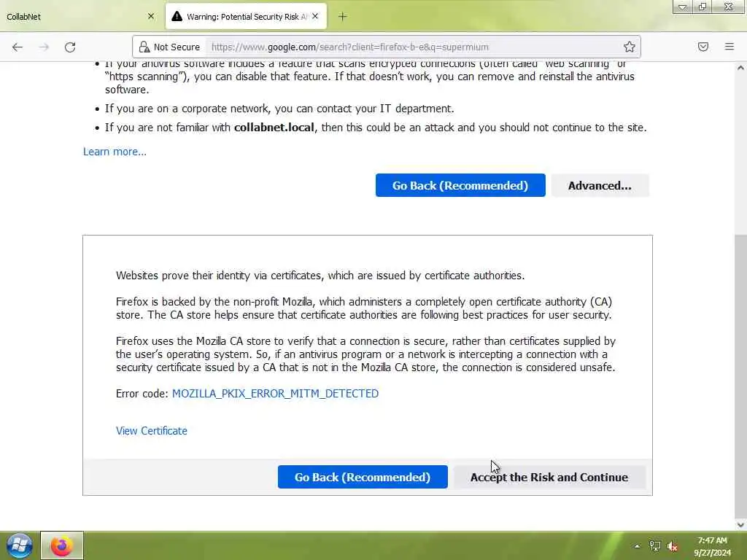Open the Firefox hamburger menu
Image resolution: width=747 pixels, height=560 pixels.
tap(729, 47)
